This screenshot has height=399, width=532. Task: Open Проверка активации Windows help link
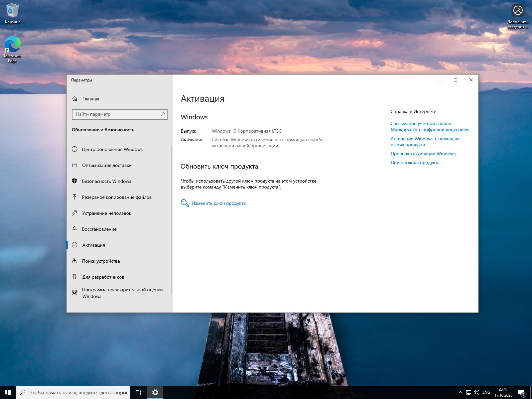coord(423,154)
